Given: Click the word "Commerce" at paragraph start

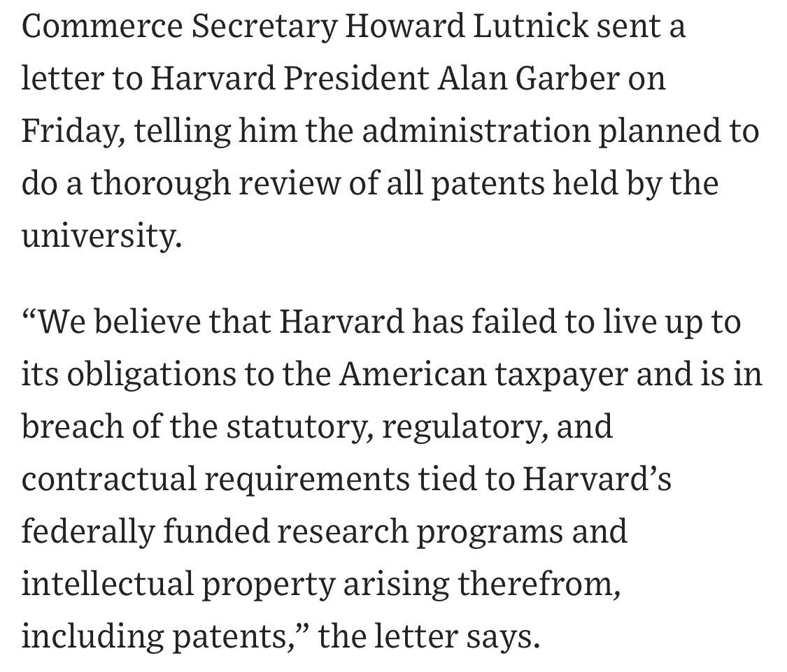Looking at the screenshot, I should (102, 26).
